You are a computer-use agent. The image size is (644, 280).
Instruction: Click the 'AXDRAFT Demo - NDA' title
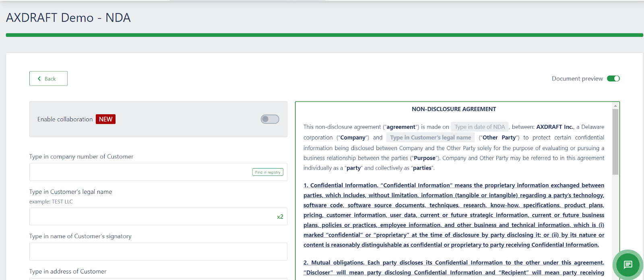tap(68, 18)
